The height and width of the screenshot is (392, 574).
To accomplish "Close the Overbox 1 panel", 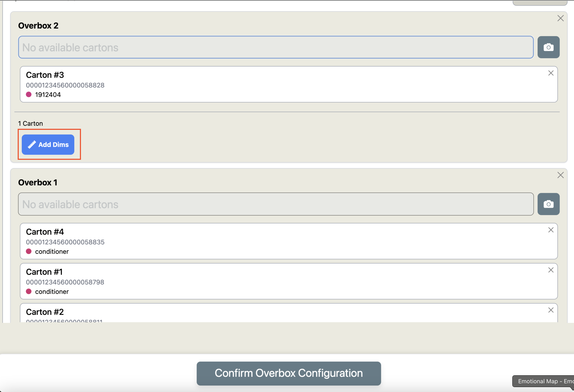I will coord(560,175).
